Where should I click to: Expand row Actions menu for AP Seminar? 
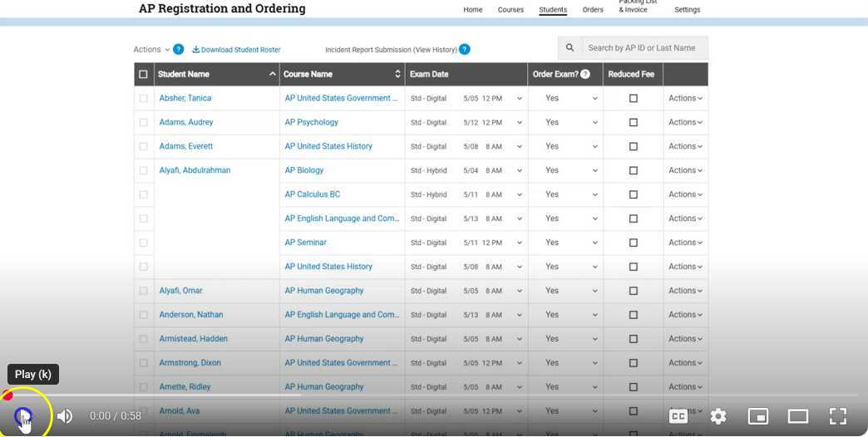click(685, 243)
